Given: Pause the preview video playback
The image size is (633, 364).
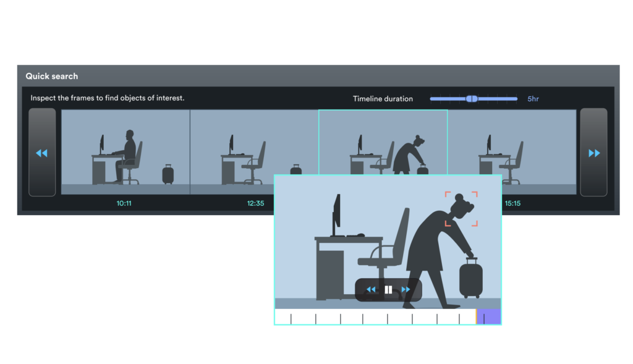Looking at the screenshot, I should (388, 289).
